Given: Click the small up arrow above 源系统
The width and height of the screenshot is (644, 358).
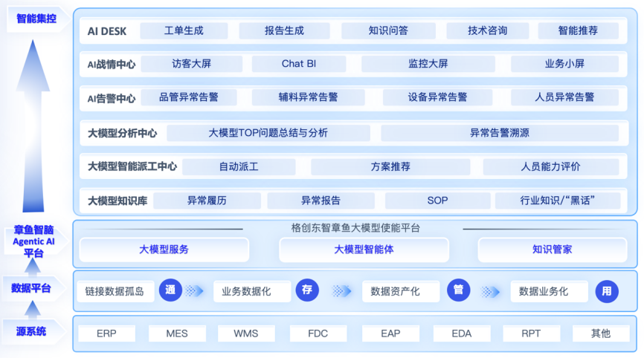Looking at the screenshot, I should [30, 310].
